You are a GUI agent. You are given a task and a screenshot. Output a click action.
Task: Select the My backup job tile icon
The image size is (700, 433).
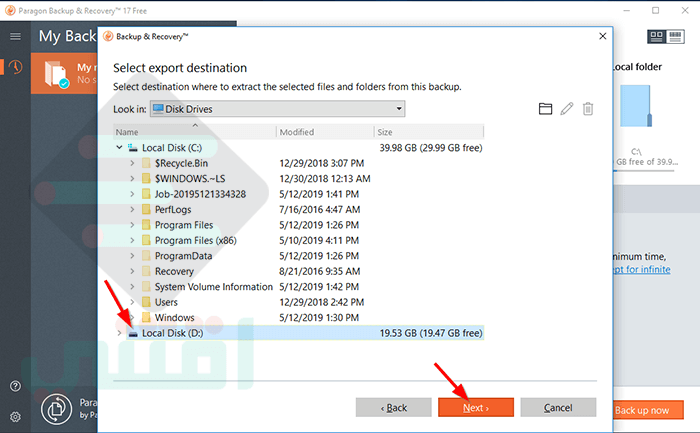pos(56,74)
